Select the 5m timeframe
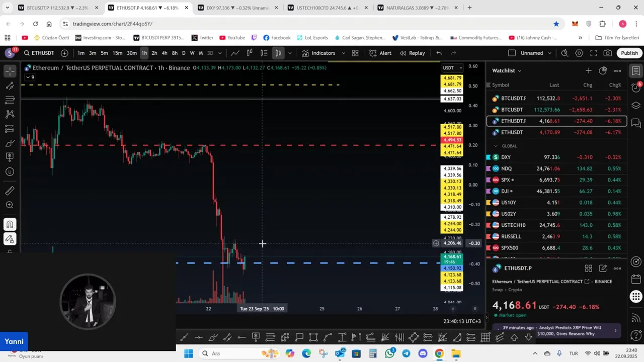This screenshot has height=362, width=644. point(104,53)
